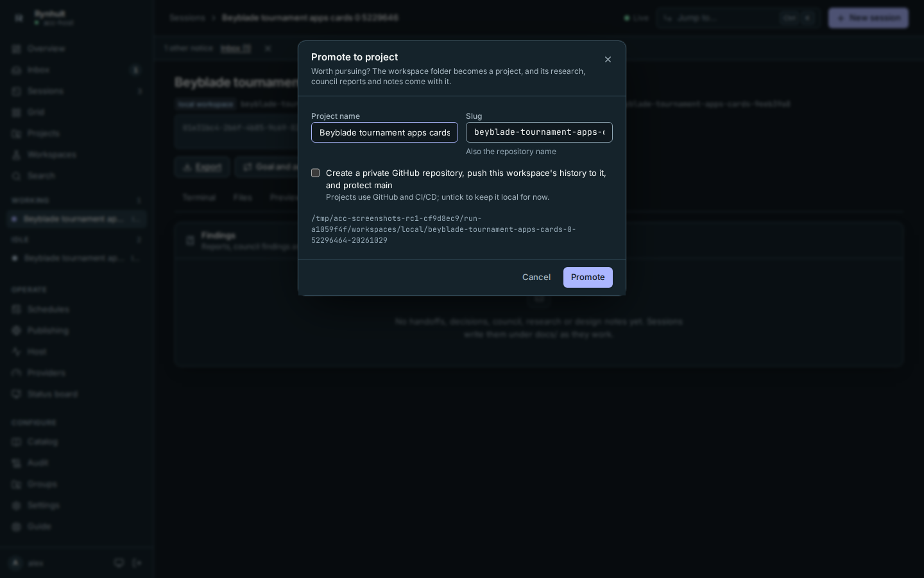Open Providers through its sidebar icon
Screen dimensions: 924x578
[x=17, y=373]
